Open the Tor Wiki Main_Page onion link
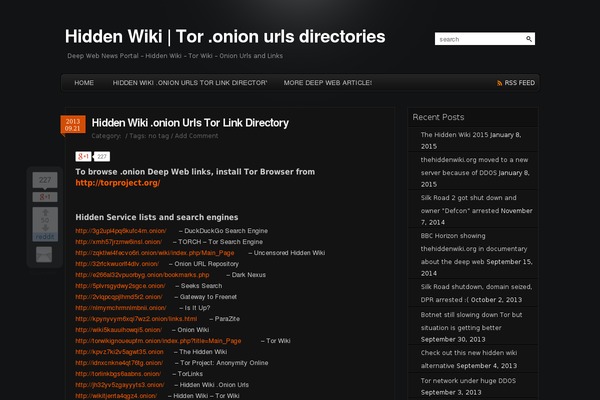The height and width of the screenshot is (400, 600). (x=158, y=341)
